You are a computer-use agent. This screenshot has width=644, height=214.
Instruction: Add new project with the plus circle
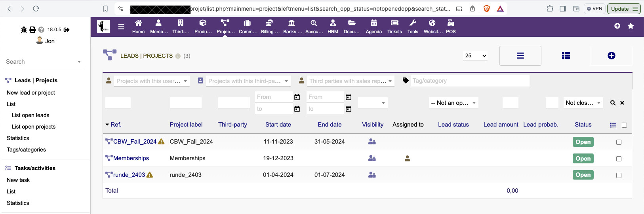612,56
